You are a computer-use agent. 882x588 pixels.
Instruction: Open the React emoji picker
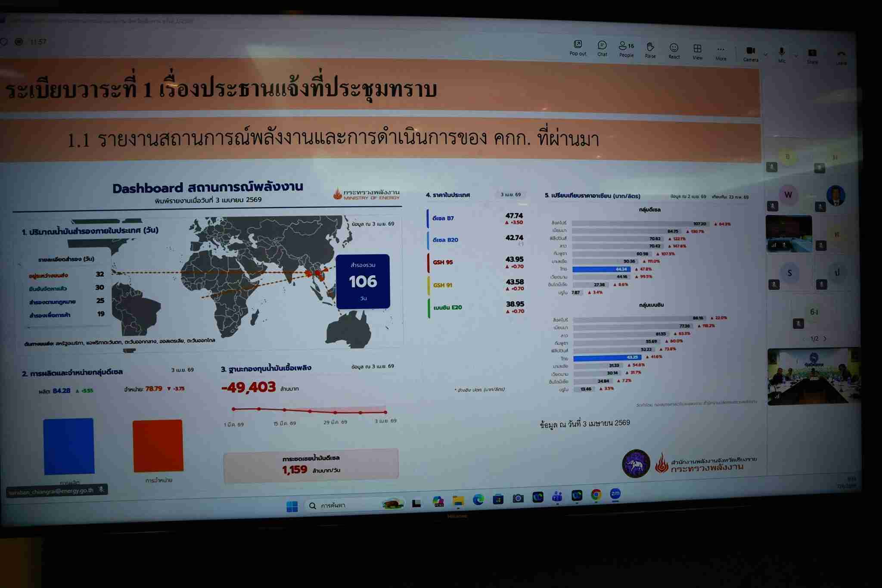point(674,51)
